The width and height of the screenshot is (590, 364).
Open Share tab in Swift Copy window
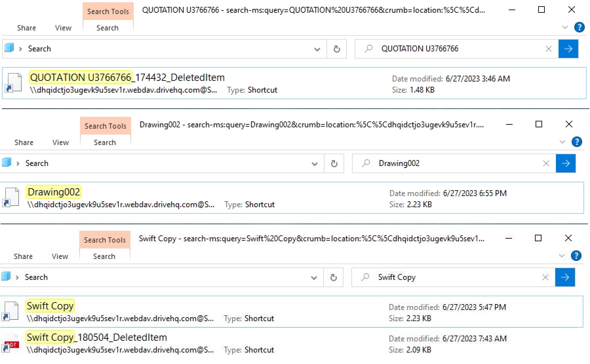(23, 256)
